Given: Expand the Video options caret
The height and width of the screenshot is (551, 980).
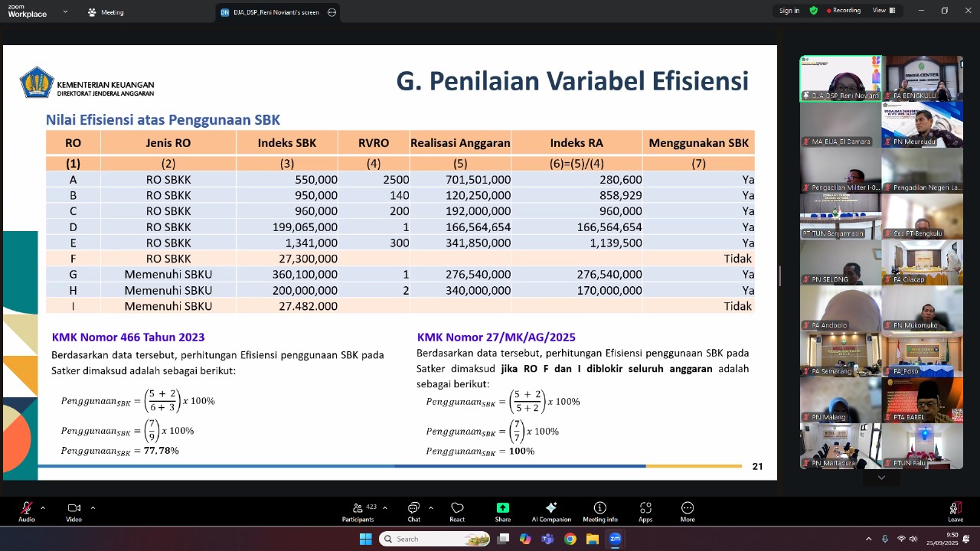Looking at the screenshot, I should click(93, 507).
